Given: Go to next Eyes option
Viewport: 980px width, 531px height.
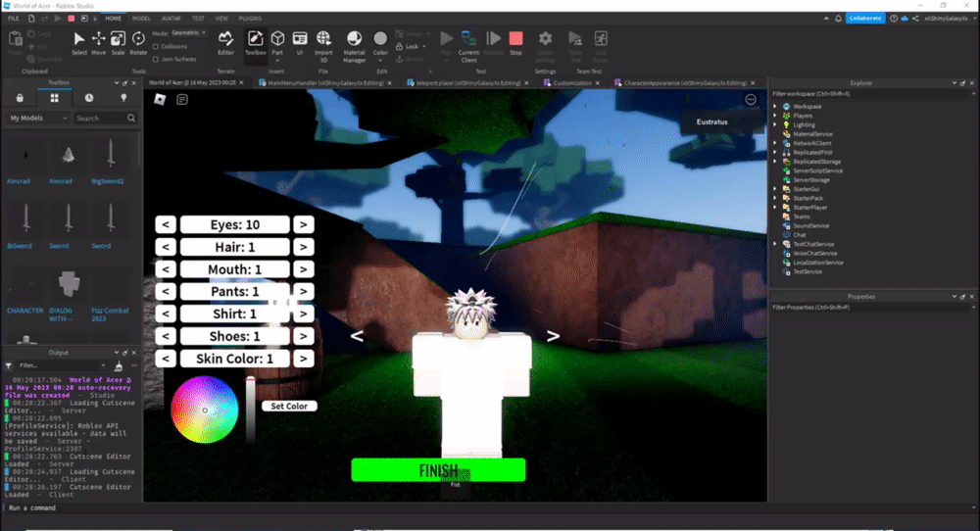Looking at the screenshot, I should click(303, 225).
